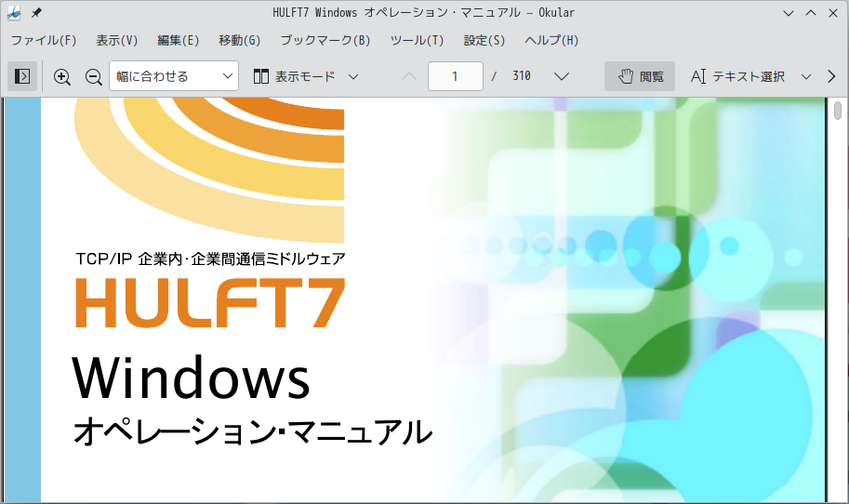The width and height of the screenshot is (849, 504).
Task: Go to previous page with up arrow
Action: click(x=409, y=76)
